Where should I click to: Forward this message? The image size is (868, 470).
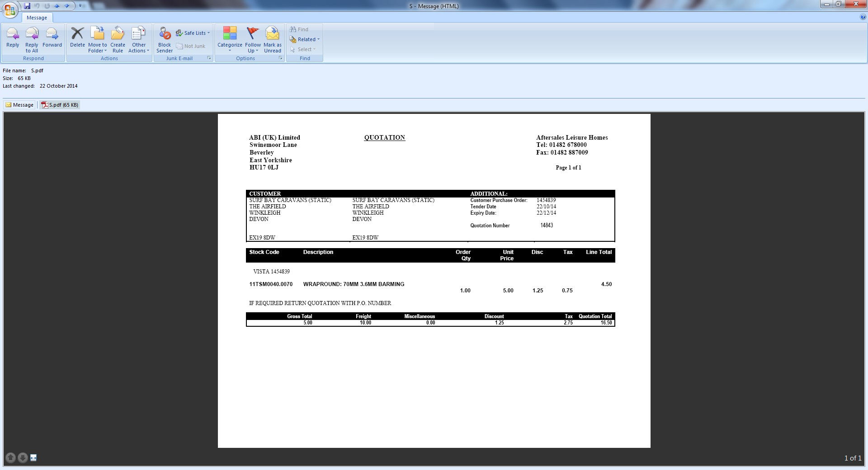[x=52, y=38]
